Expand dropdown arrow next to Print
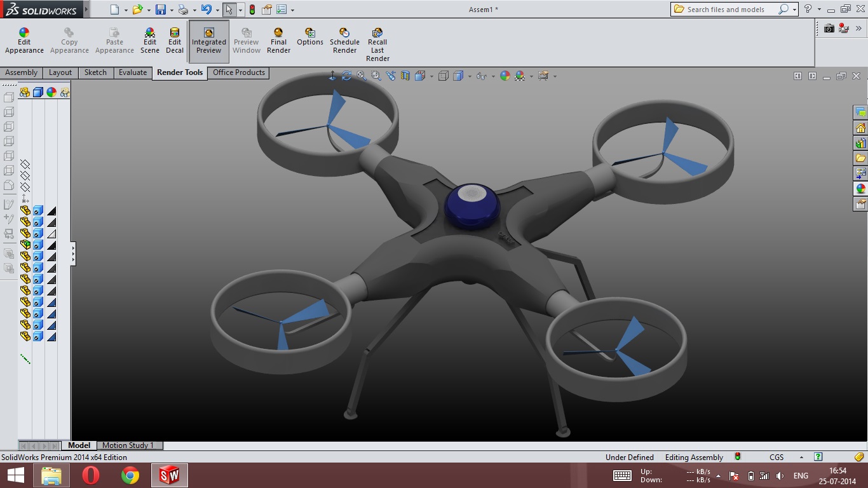 coord(194,10)
